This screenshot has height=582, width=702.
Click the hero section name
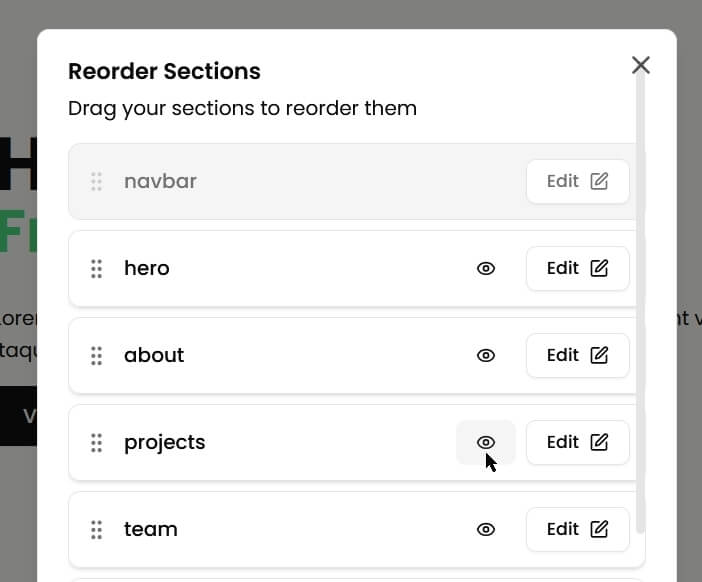pyautogui.click(x=146, y=269)
